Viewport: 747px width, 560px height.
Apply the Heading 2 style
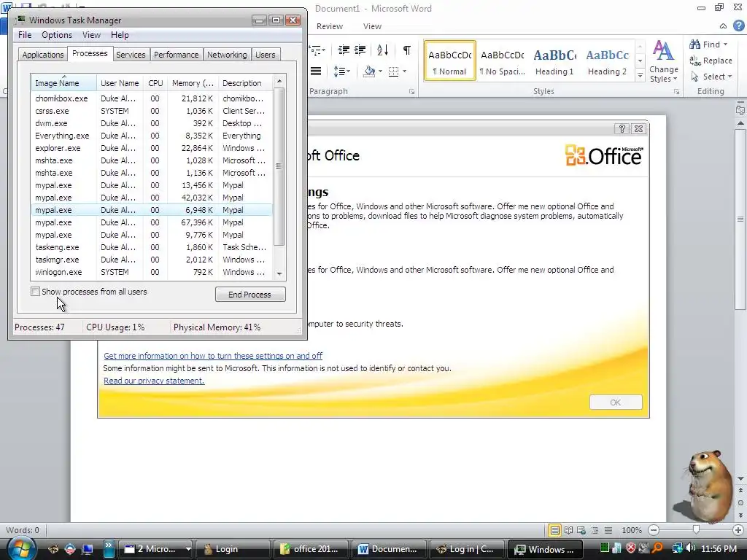[607, 61]
